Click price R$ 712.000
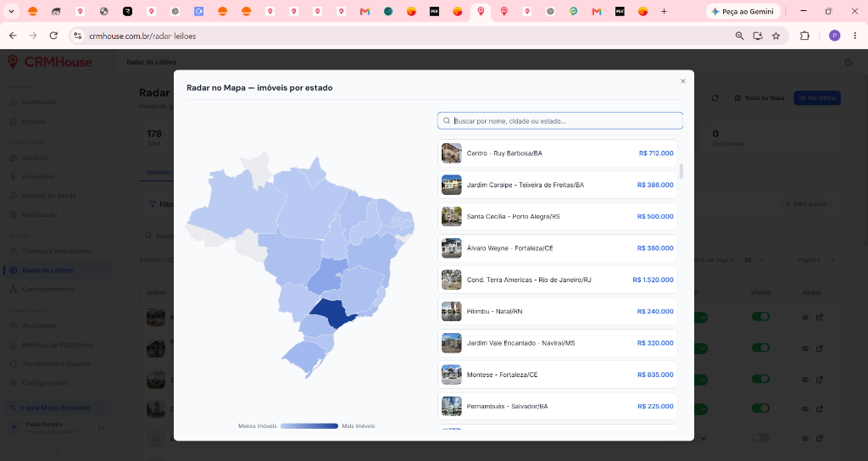 [656, 153]
